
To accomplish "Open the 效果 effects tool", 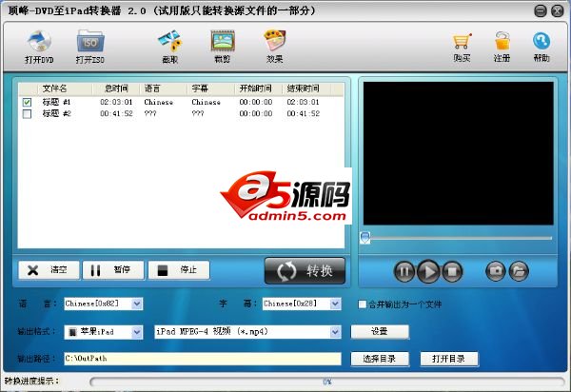I will click(275, 48).
